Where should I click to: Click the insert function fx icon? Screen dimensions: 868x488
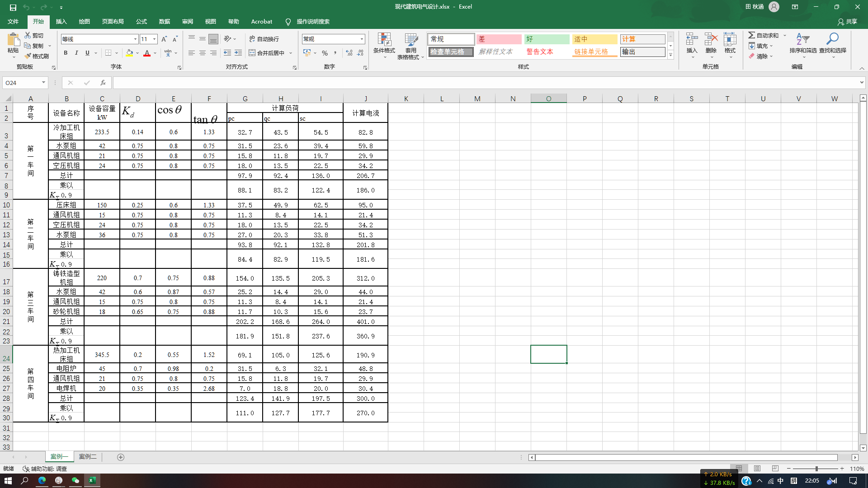coord(103,83)
